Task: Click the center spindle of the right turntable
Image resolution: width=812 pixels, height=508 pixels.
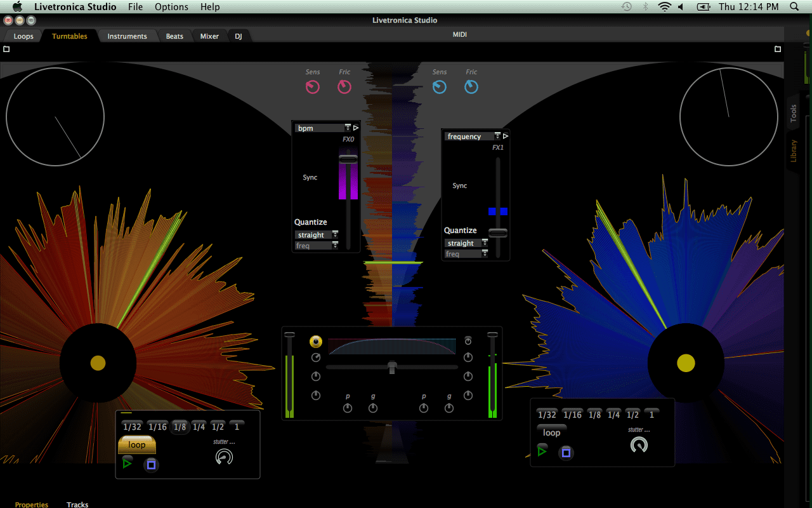Action: [686, 363]
